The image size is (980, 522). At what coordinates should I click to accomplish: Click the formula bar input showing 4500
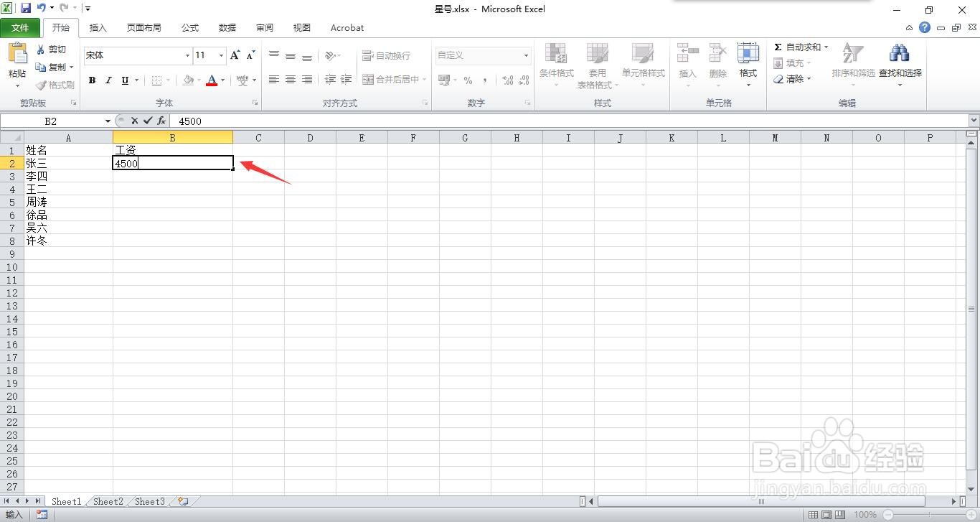[570, 121]
